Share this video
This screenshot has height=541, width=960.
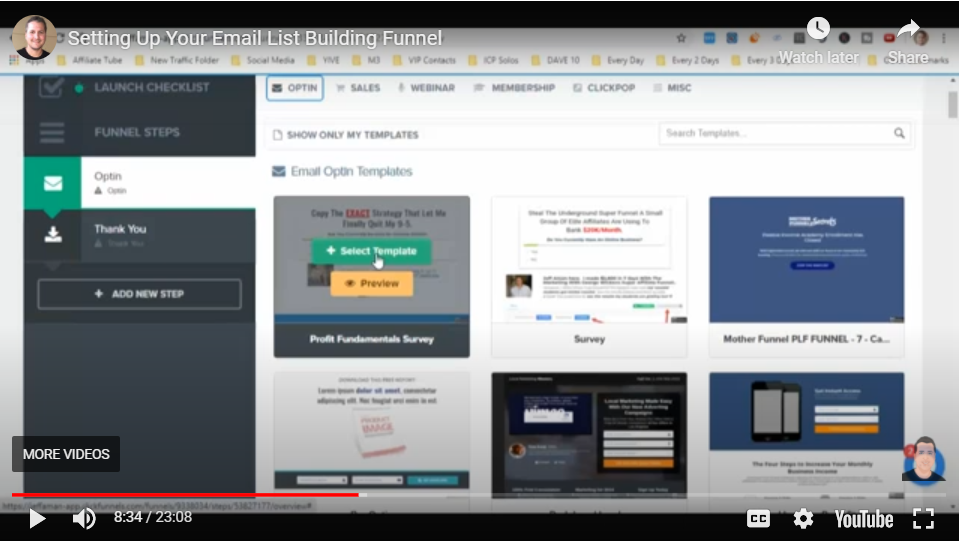pyautogui.click(x=907, y=40)
